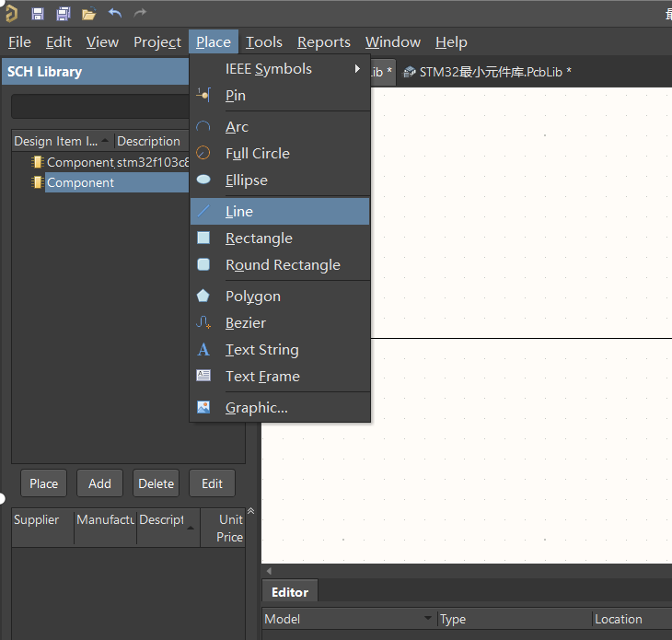Sort by Design Item ID column arrow
672x640 pixels.
point(105,140)
